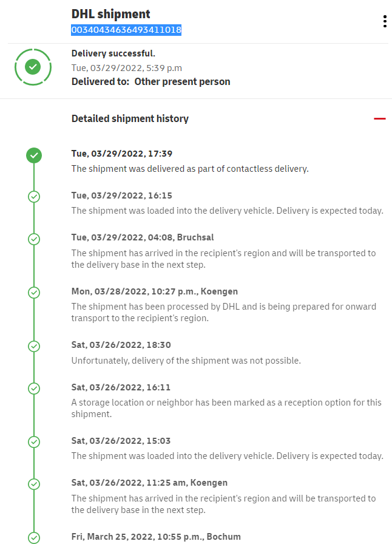The width and height of the screenshot is (392, 544).
Task: Click the Tue 03/29/2022 04:08 Bruchsal heading
Action: coord(143,237)
